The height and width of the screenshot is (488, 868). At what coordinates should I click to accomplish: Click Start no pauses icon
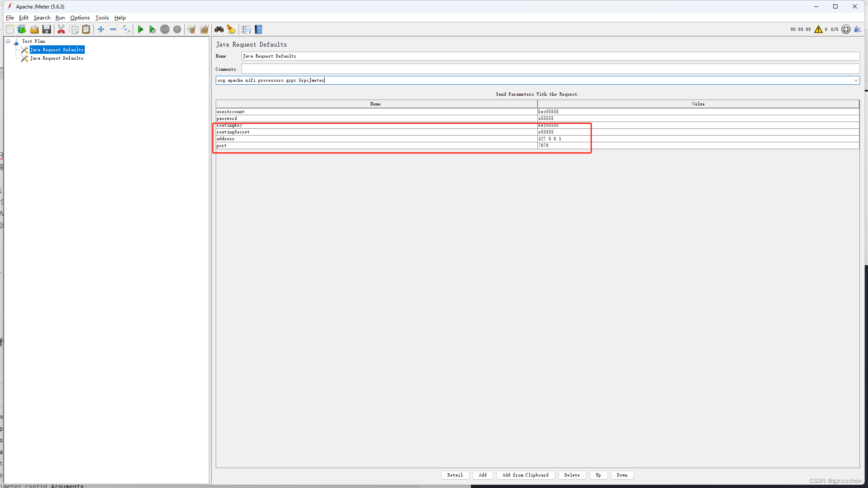click(x=152, y=29)
